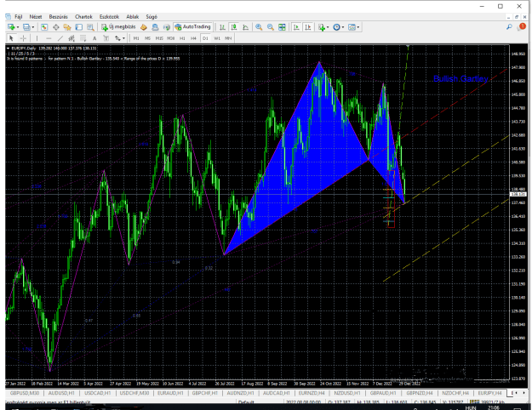This screenshot has width=532, height=410.
Task: Switch timeframe to M5
Action: click(147, 38)
